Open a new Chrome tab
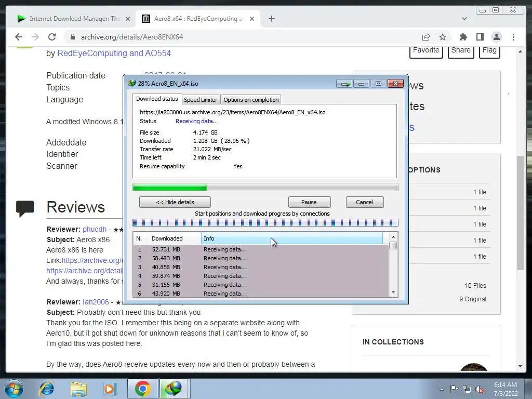532x399 pixels. pyautogui.click(x=271, y=19)
